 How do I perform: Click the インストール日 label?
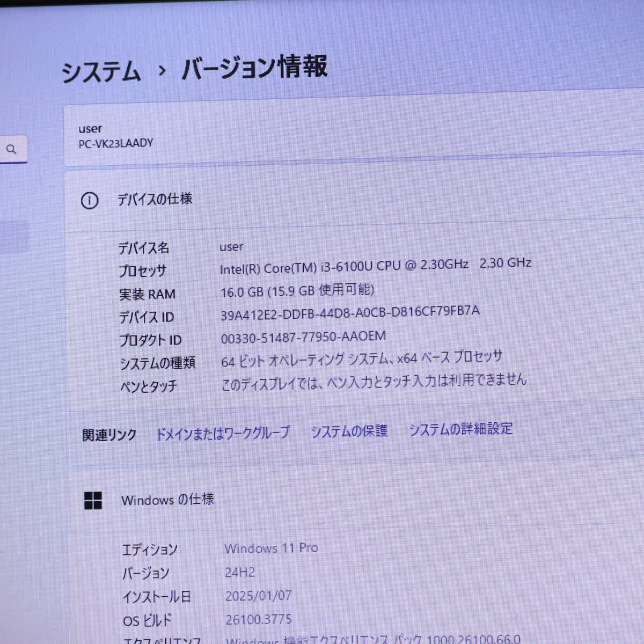156,597
